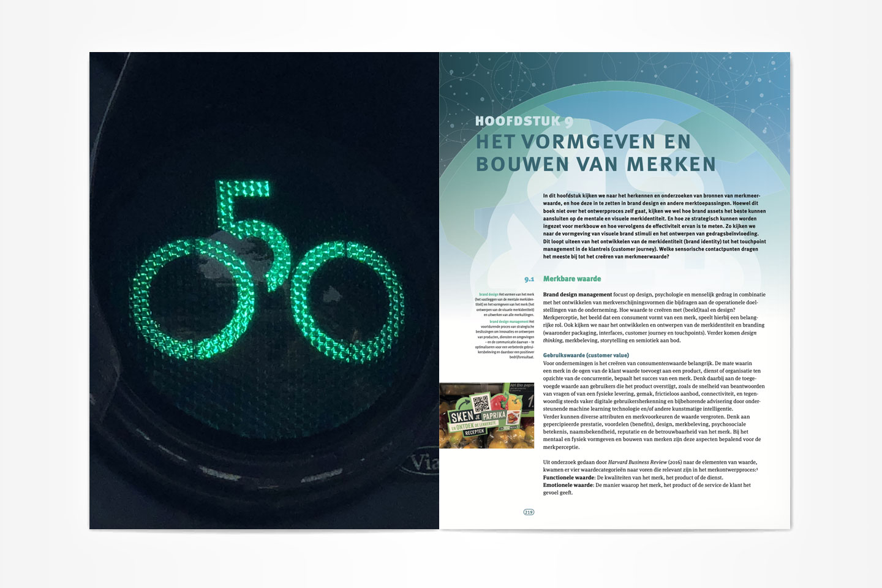Click the 'brand design' margin note
The height and width of the screenshot is (588, 882).
point(488,295)
